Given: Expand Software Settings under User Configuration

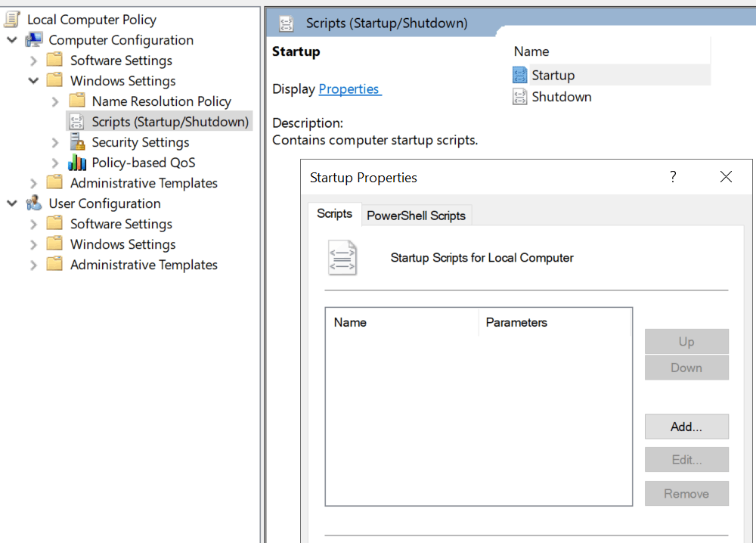Looking at the screenshot, I should point(33,225).
